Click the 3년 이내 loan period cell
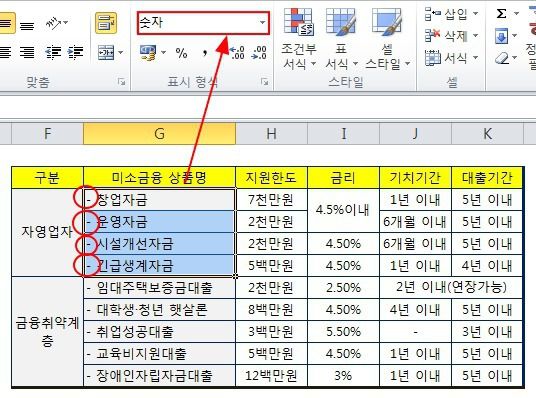 [x=487, y=332]
